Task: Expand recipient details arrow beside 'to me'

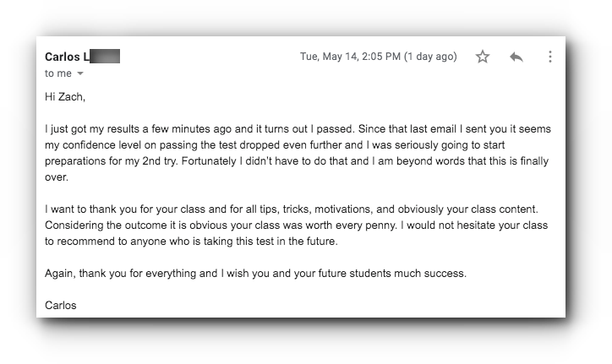Action: [x=80, y=73]
